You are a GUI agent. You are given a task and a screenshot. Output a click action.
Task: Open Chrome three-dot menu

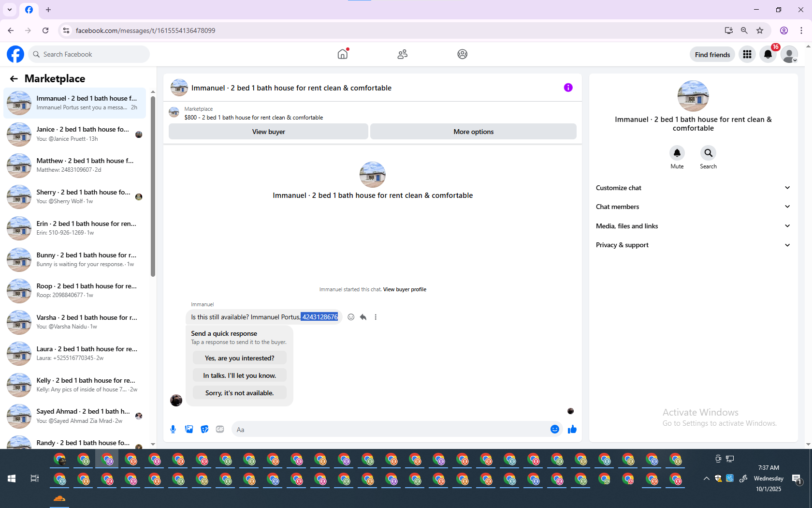pos(801,30)
